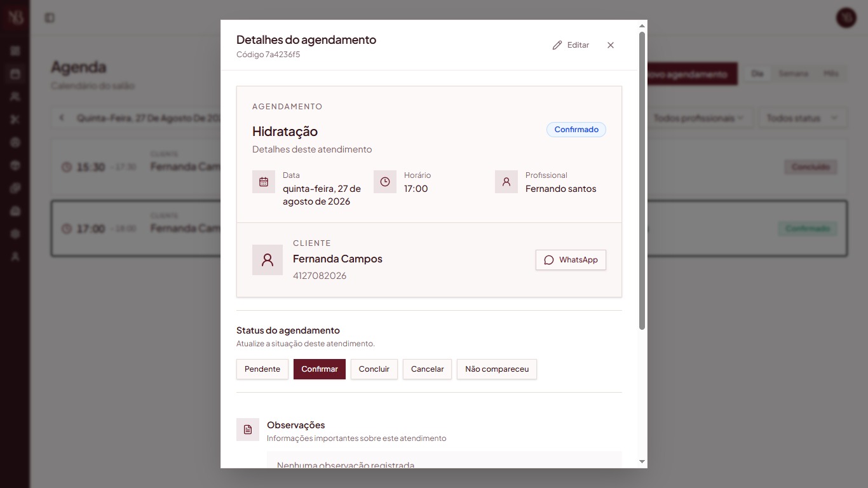
Task: Click the salon logo at the top of the sidebar
Action: point(15,17)
